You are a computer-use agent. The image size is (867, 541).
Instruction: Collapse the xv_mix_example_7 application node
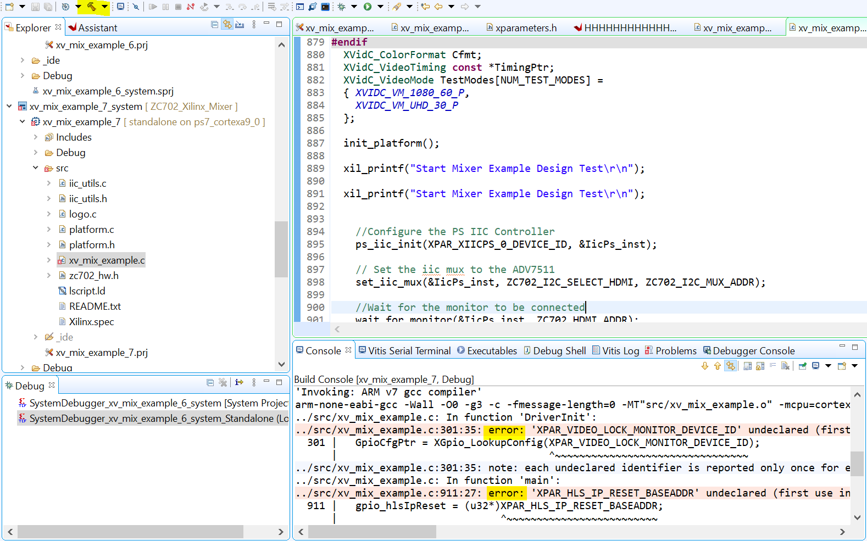click(23, 122)
